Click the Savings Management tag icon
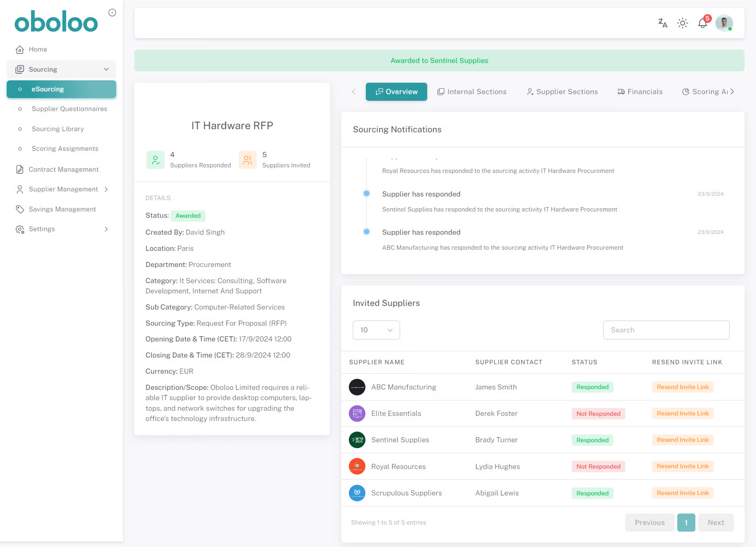 (19, 209)
